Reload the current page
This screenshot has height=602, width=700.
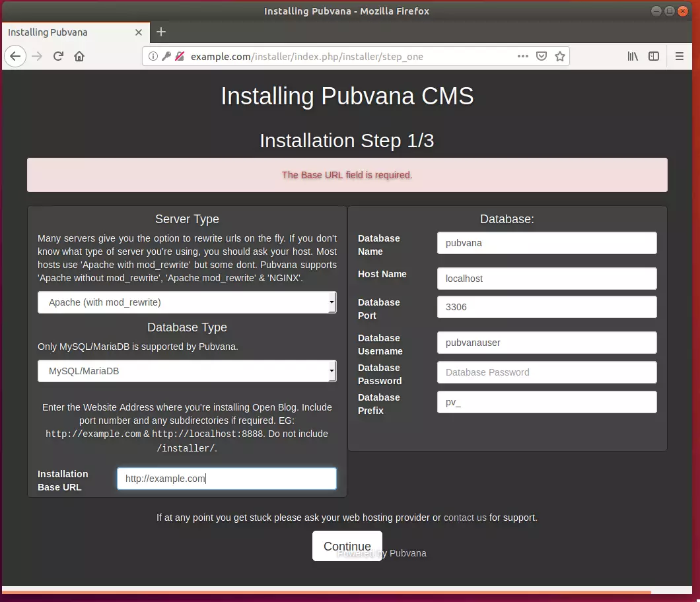[x=59, y=56]
